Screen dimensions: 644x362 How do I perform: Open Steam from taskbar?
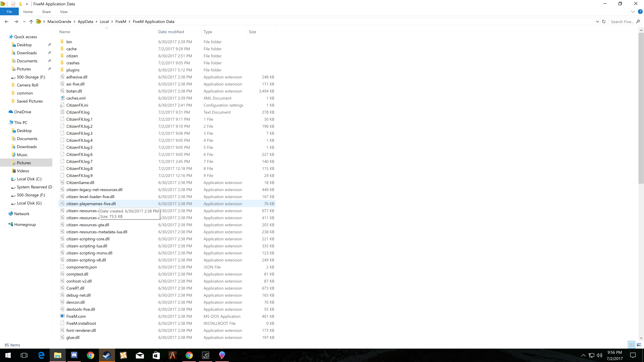107,355
